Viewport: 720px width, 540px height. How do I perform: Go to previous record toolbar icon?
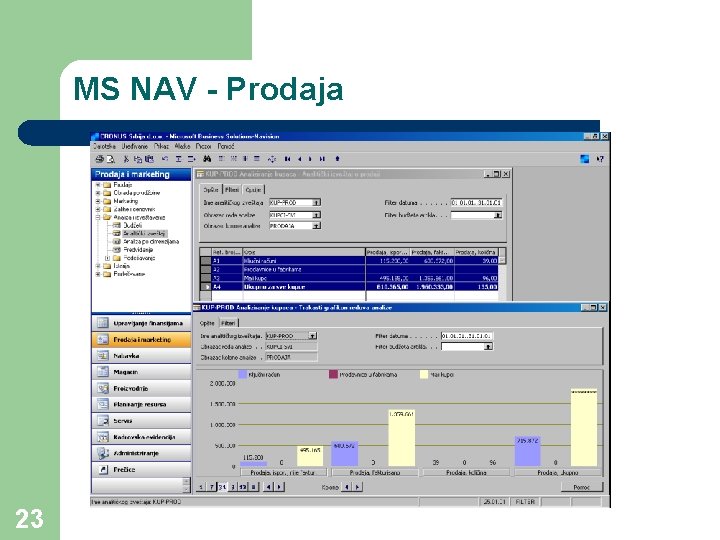click(299, 159)
